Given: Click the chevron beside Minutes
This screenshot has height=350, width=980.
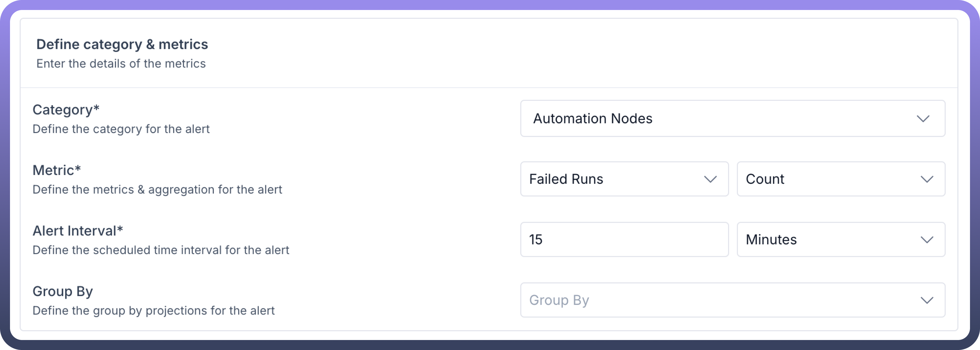Looking at the screenshot, I should pos(927,239).
